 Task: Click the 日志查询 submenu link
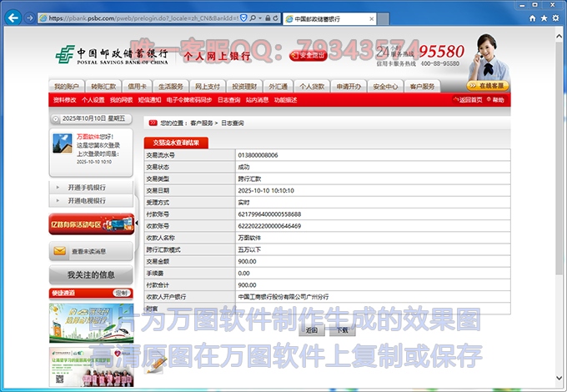pyautogui.click(x=229, y=100)
